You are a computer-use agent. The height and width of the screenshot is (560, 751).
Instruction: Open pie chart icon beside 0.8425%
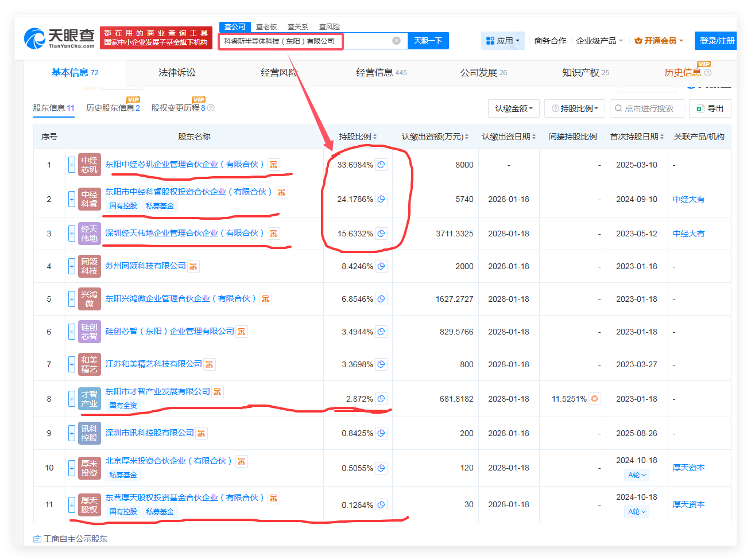[x=381, y=433]
